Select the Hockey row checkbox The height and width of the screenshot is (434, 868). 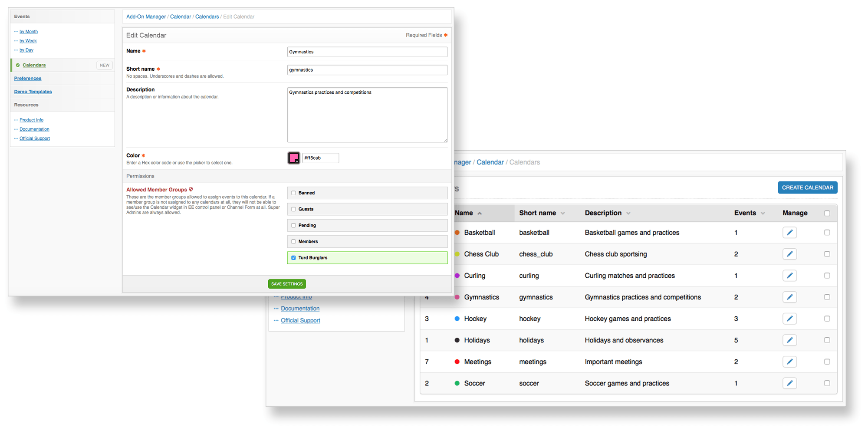tap(827, 319)
